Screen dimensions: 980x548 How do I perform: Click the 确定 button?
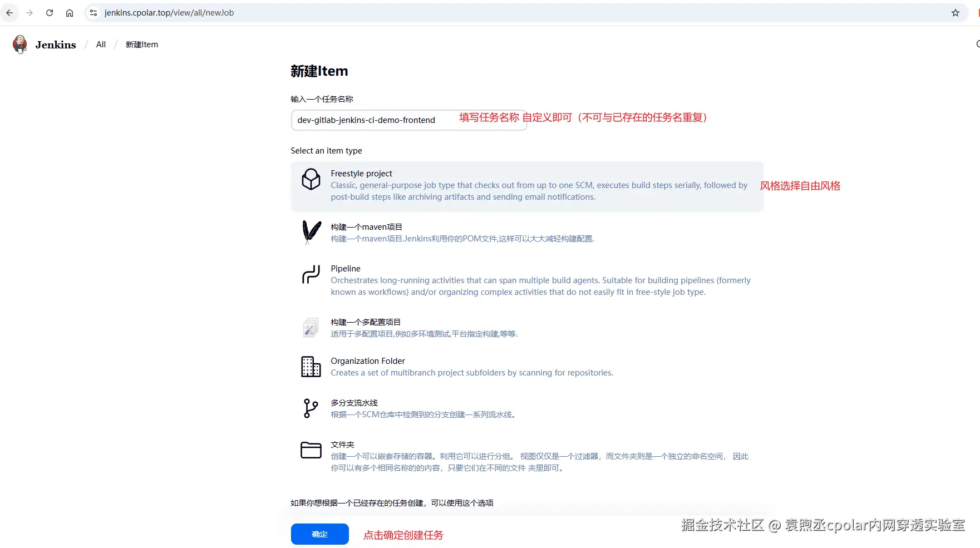(320, 534)
